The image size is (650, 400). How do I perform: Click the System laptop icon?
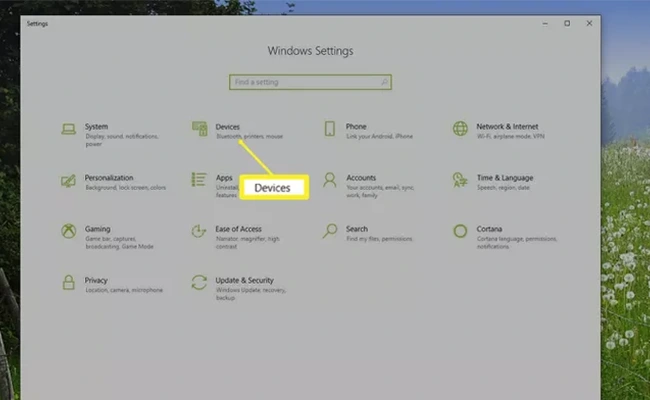coord(68,129)
